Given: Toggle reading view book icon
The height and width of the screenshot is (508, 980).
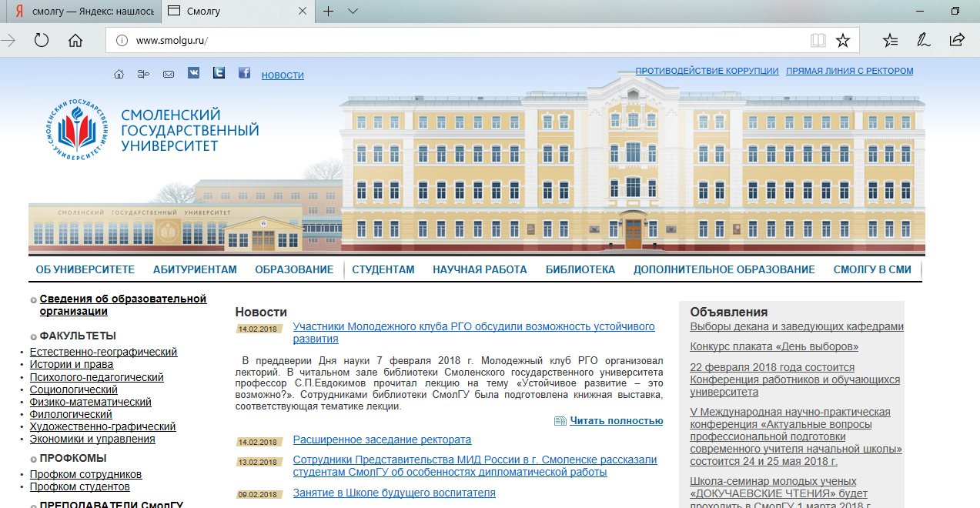Looking at the screenshot, I should click(818, 40).
